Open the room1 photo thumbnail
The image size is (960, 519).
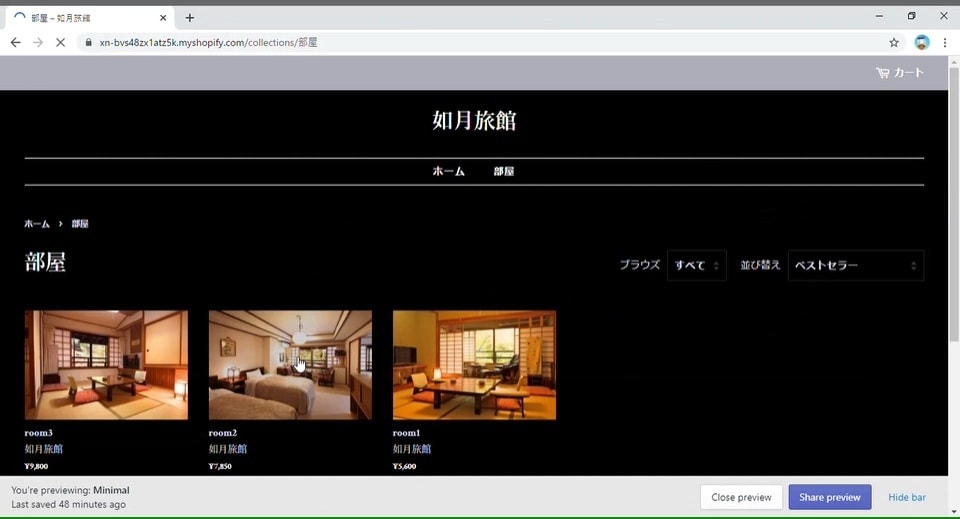474,365
